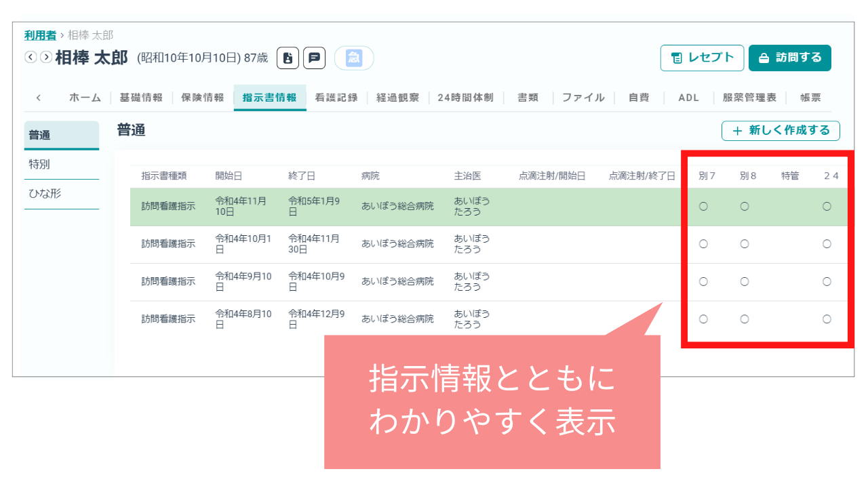Click 別7 circle in the 令和4年9月10日 row

703,282
